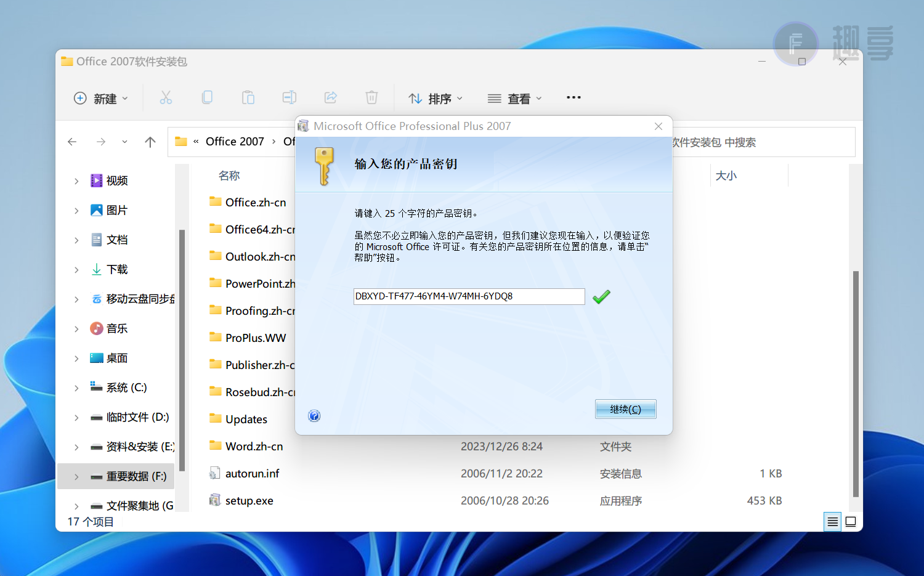
Task: Expand the 重要数据 (F:) tree node chevron
Action: tap(76, 477)
